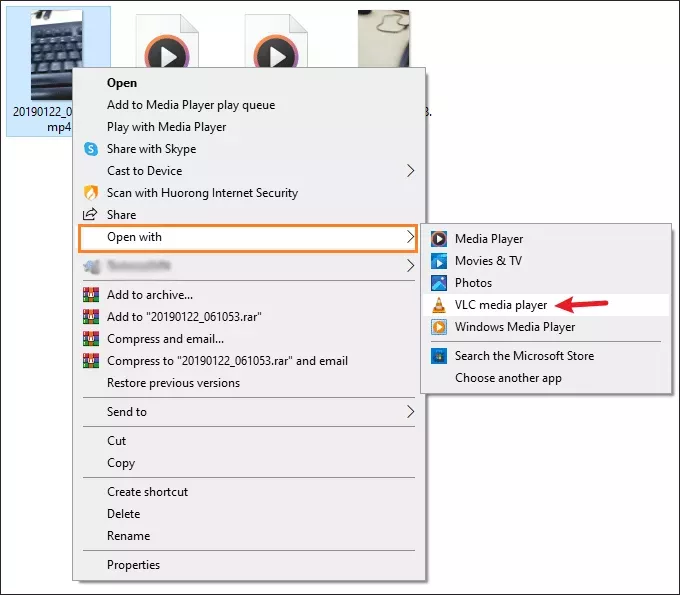The height and width of the screenshot is (595, 680).
Task: Click WinRAR icon beside Add to archive
Action: (91, 294)
